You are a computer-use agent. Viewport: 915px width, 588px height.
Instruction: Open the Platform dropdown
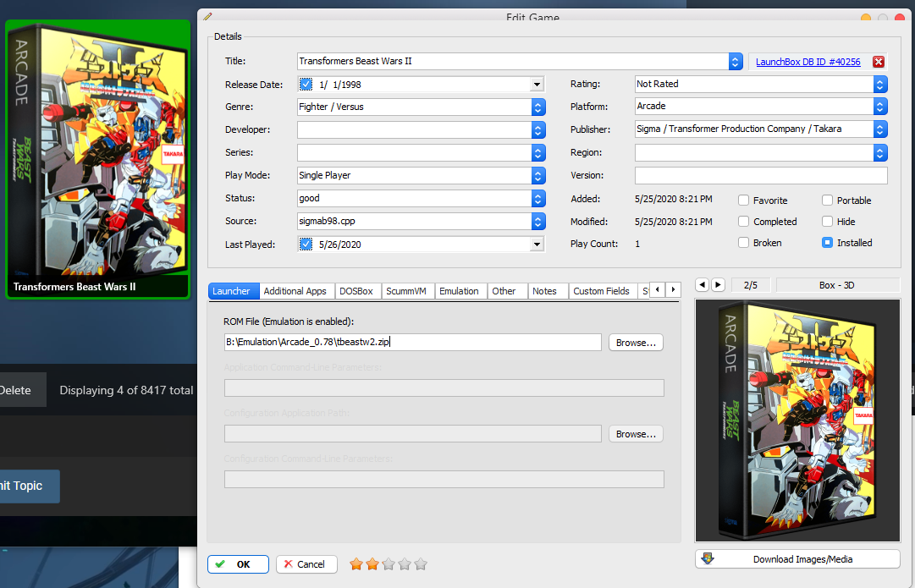[x=880, y=106]
